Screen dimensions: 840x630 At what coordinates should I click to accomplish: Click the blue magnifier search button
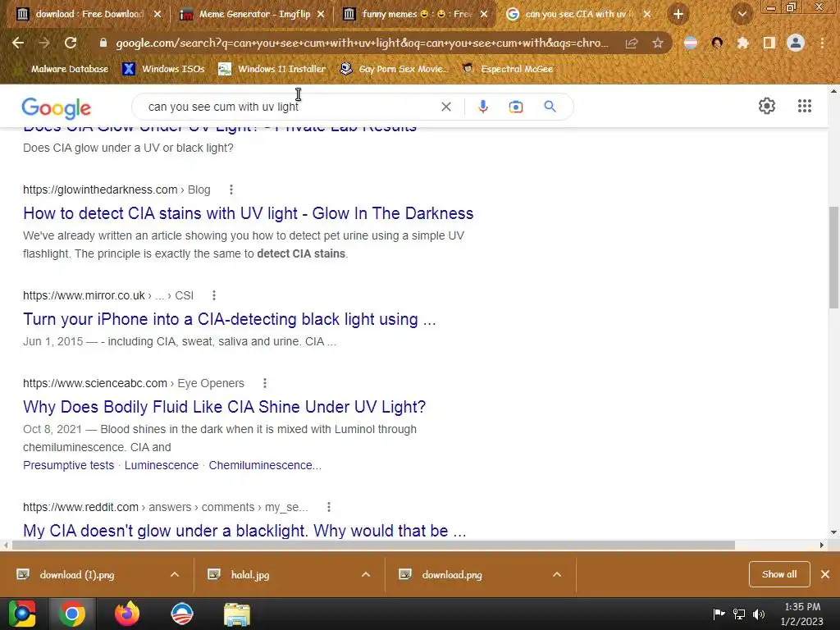coord(550,106)
